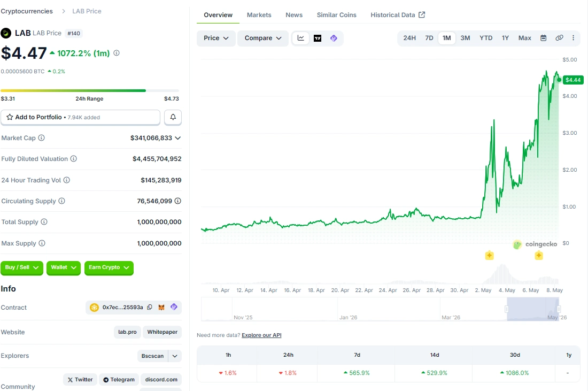This screenshot has height=391, width=588.
Task: Open the Wallet dropdown
Action: pos(64,267)
